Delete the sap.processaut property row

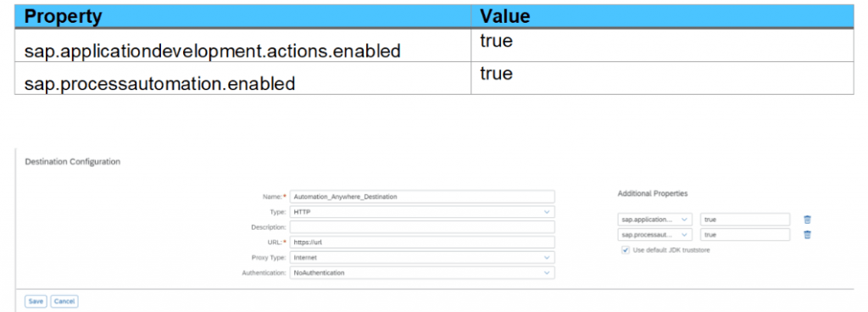click(807, 235)
